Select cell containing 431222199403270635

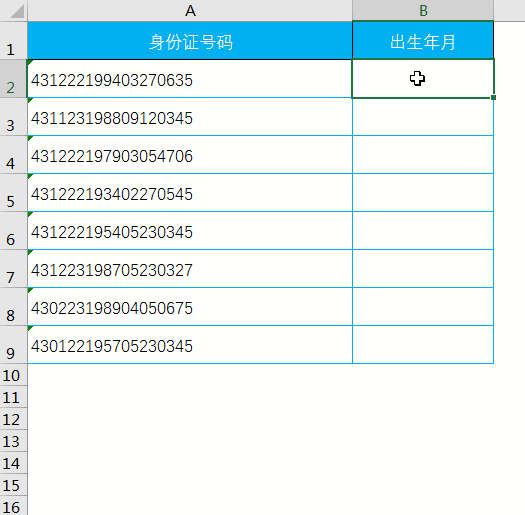pos(190,79)
